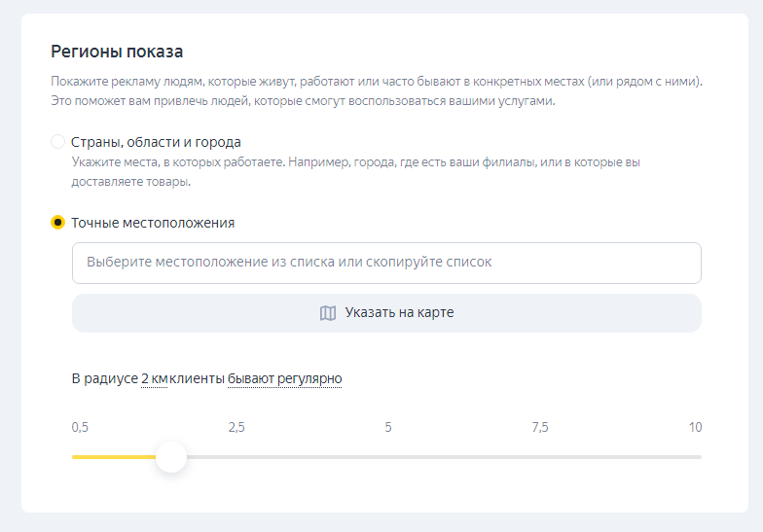This screenshot has height=532, width=763.
Task: Click the 7,5 mark on radius scale
Action: [x=539, y=428]
